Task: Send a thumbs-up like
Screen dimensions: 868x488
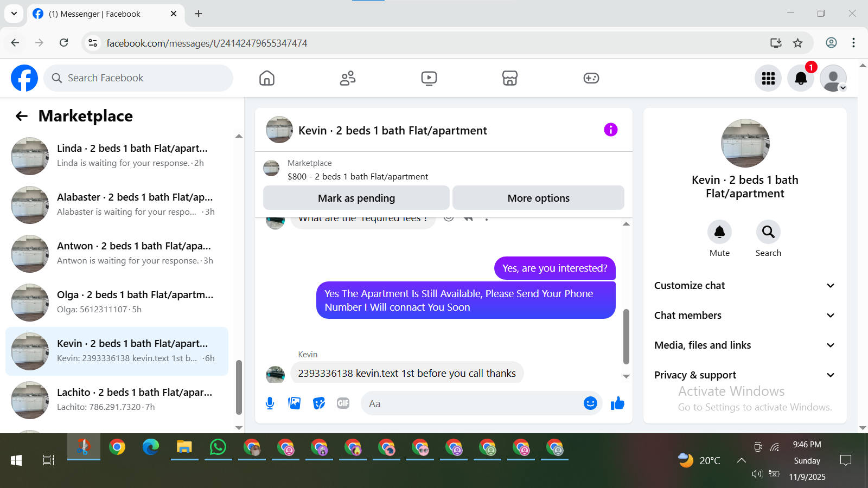Action: pos(617,403)
